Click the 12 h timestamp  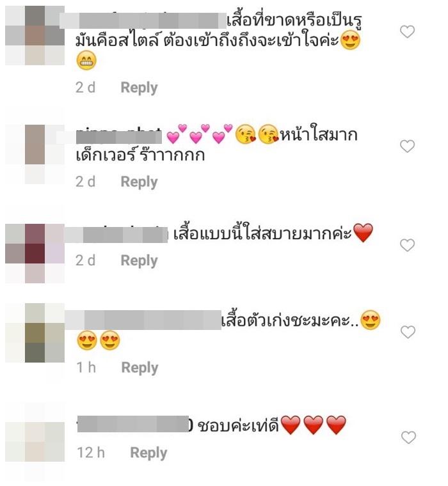[91, 453]
